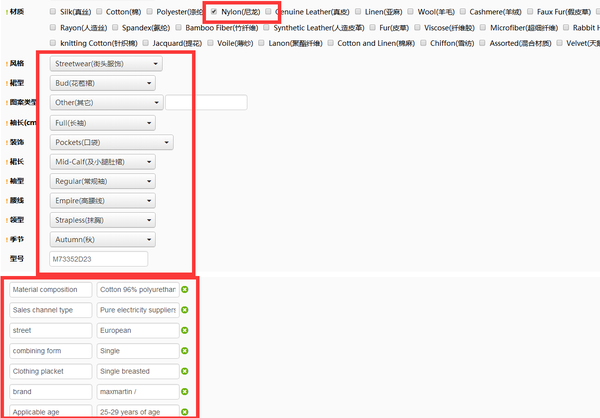Edit the maxmartin value field

coord(138,392)
